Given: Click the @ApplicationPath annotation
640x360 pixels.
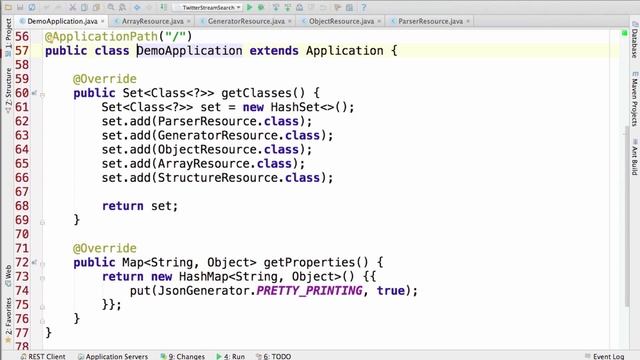Looking at the screenshot, I should tap(101, 37).
